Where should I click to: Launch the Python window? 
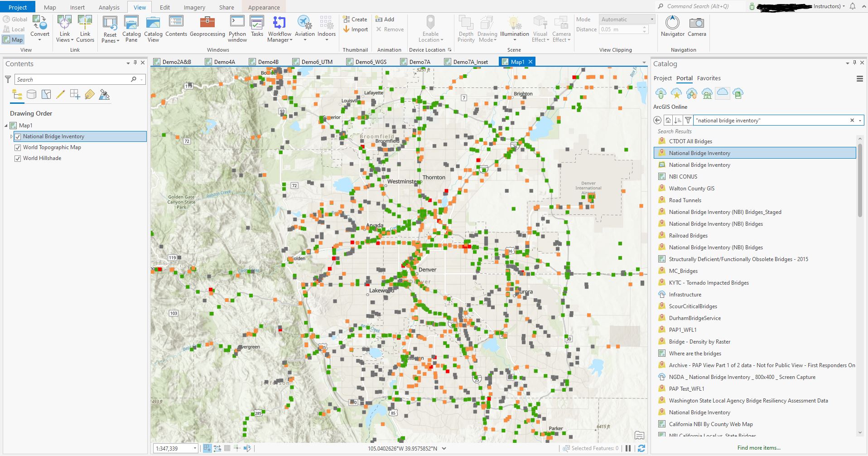(x=236, y=28)
